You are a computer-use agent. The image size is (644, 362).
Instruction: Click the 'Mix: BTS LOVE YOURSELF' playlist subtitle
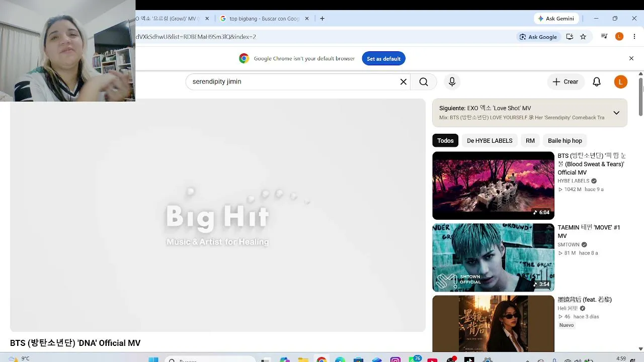pyautogui.click(x=522, y=118)
